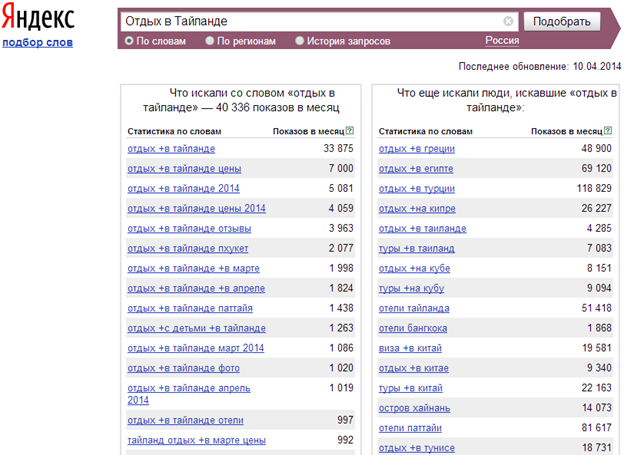Open the туры +на кубу link
This screenshot has height=455, width=624.
(411, 288)
